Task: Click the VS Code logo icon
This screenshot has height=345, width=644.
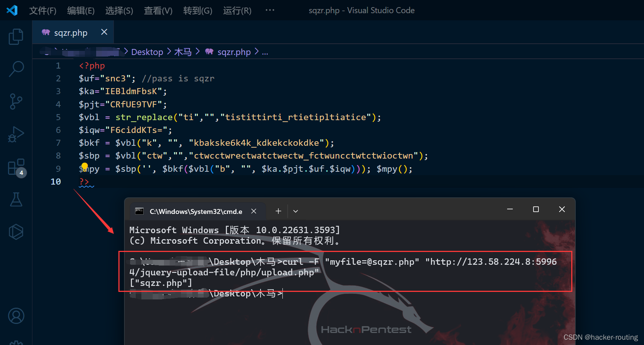Action: pos(12,10)
